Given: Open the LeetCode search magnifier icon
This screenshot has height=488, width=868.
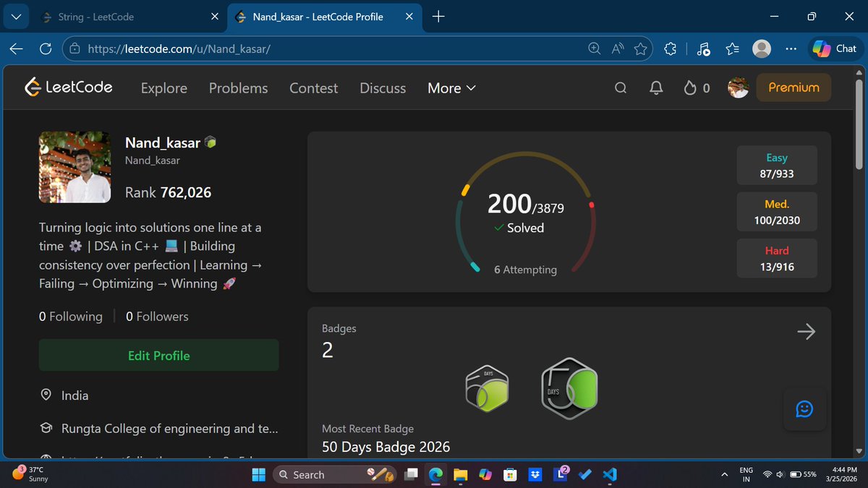Looking at the screenshot, I should (x=621, y=88).
